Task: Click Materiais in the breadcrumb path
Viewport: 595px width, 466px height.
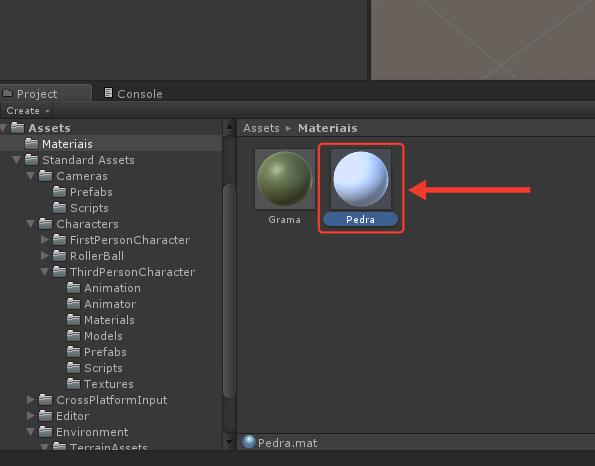Action: tap(327, 128)
